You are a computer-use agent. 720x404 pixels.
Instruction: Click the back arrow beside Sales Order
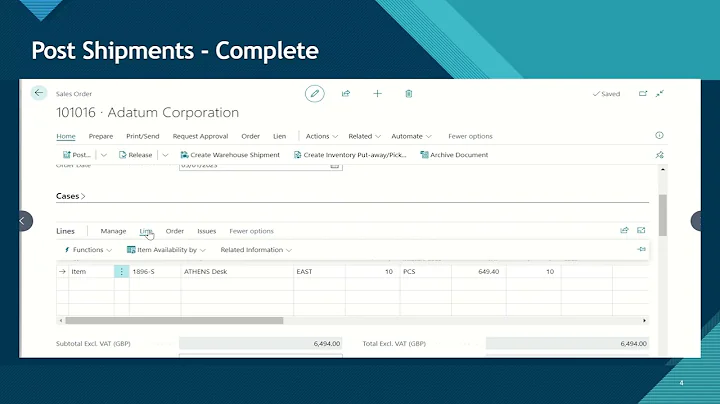39,93
